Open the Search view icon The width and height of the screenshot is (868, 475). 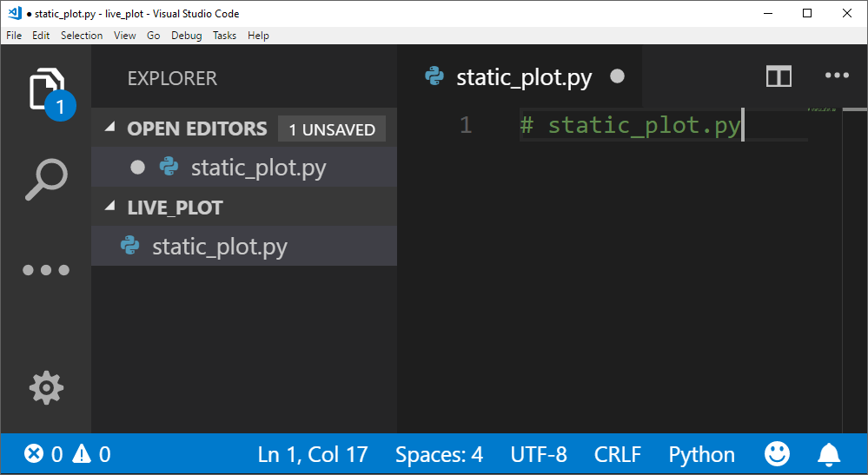[46, 180]
